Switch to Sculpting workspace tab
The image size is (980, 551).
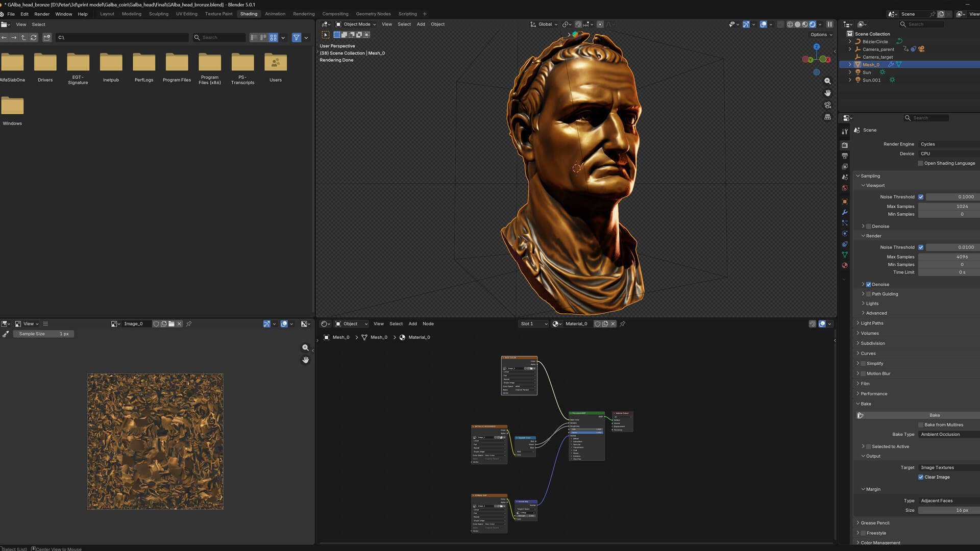(x=158, y=14)
